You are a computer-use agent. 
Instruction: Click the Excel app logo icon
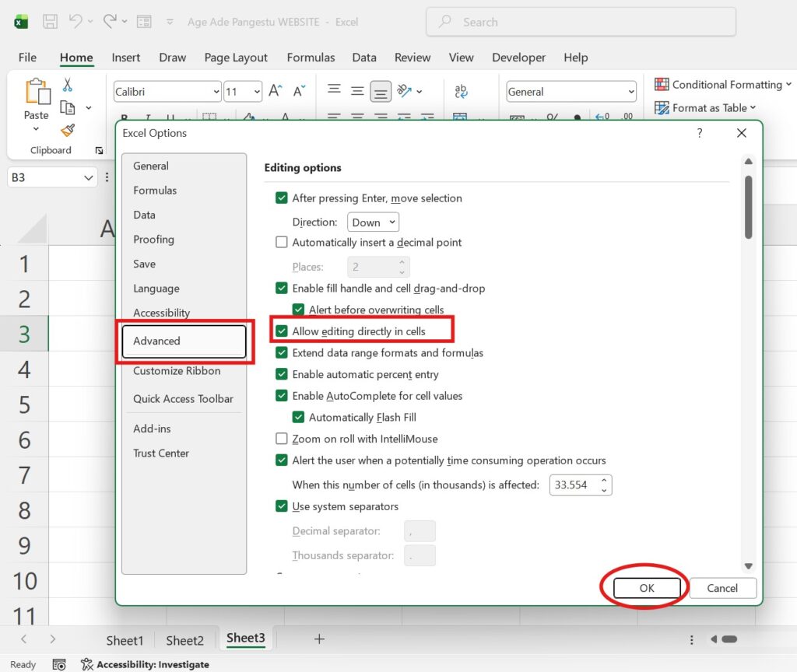pos(21,22)
